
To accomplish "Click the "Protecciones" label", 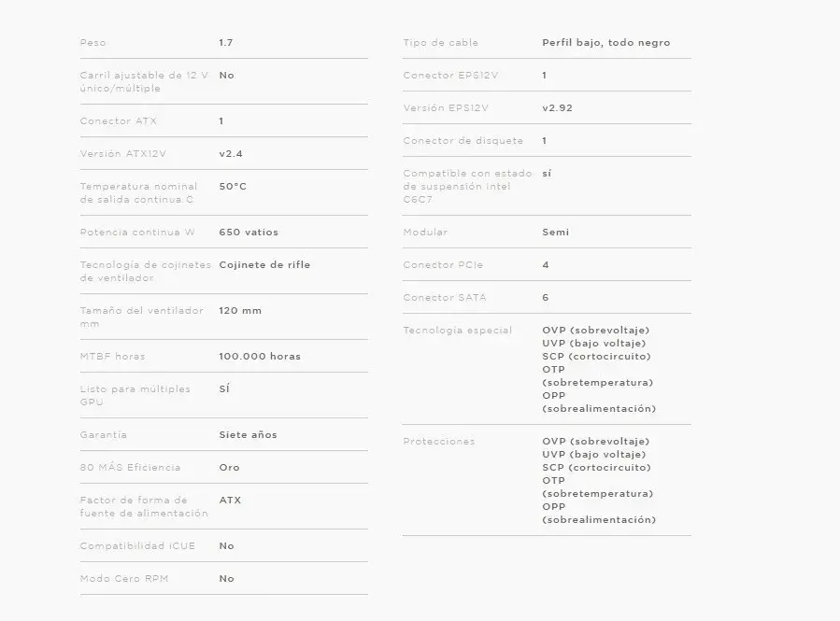I will point(439,442).
